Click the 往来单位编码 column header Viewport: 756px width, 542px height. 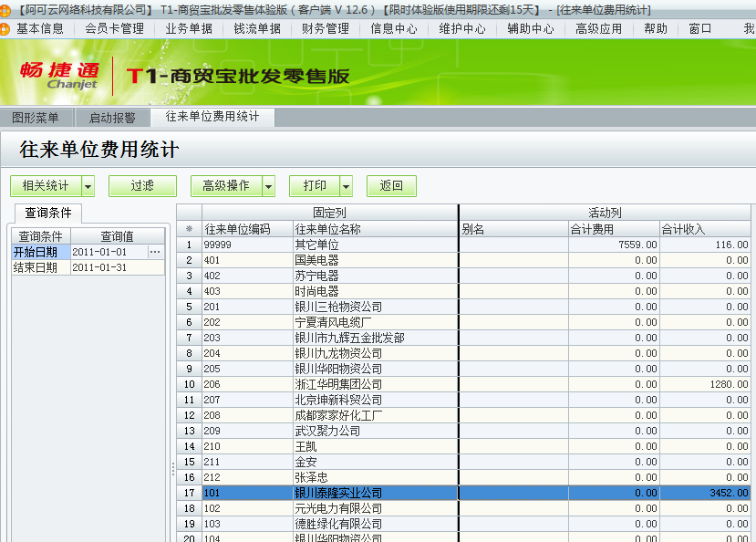[247, 229]
